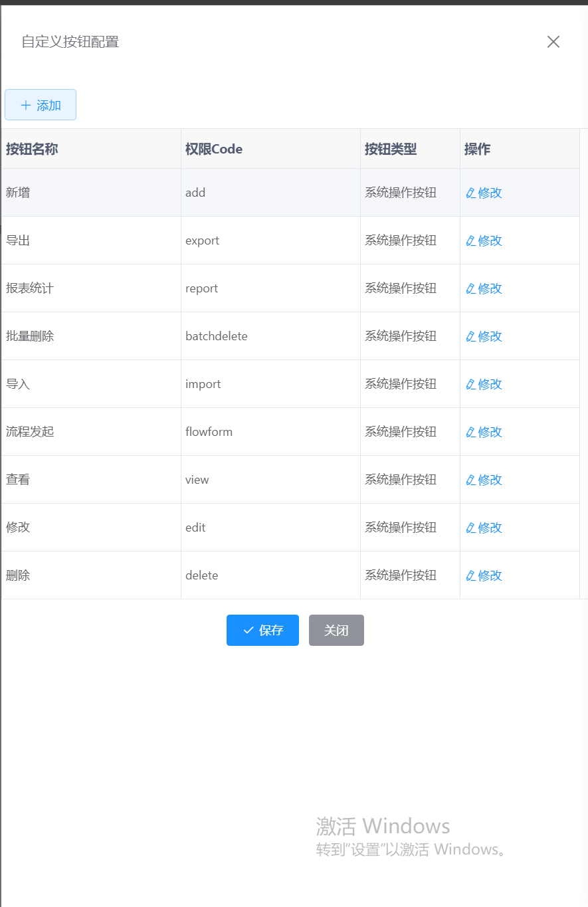This screenshot has width=588, height=907.
Task: Click the pencil icon for flowform row
Action: click(x=470, y=432)
